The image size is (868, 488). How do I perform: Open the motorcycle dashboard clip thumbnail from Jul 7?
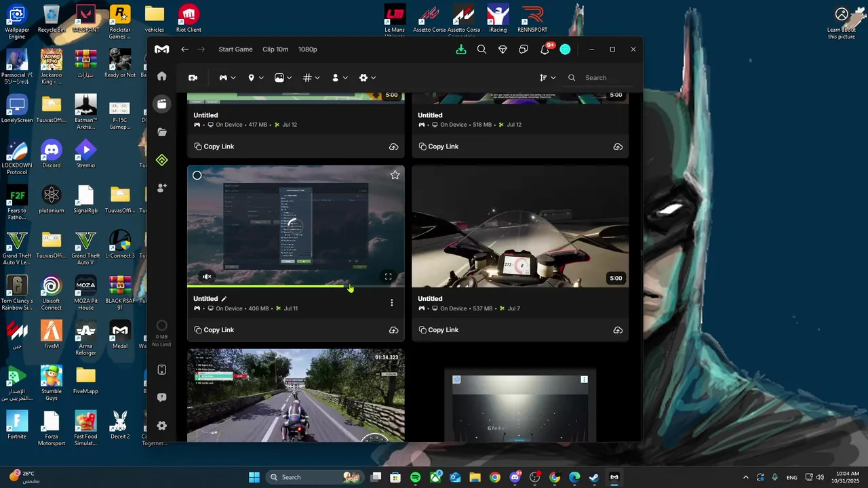pyautogui.click(x=520, y=226)
